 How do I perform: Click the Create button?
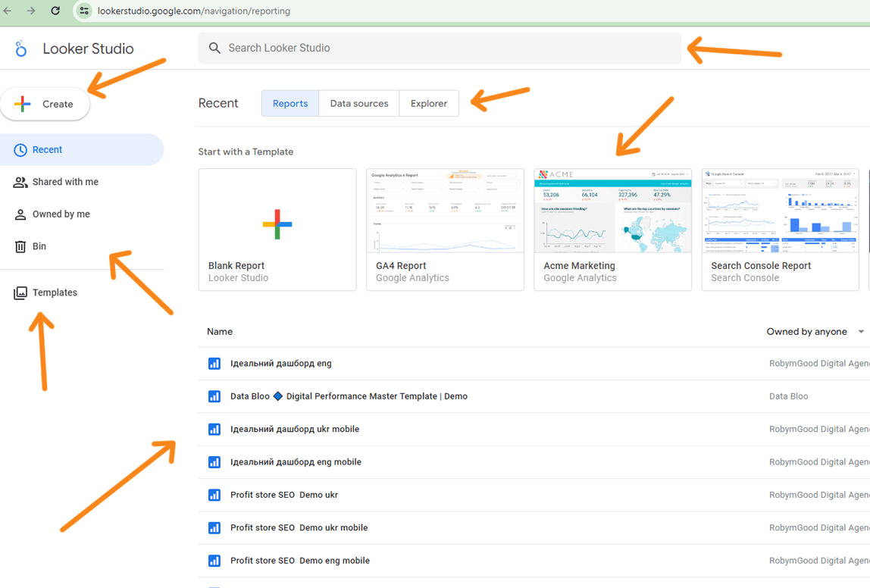pyautogui.click(x=45, y=104)
